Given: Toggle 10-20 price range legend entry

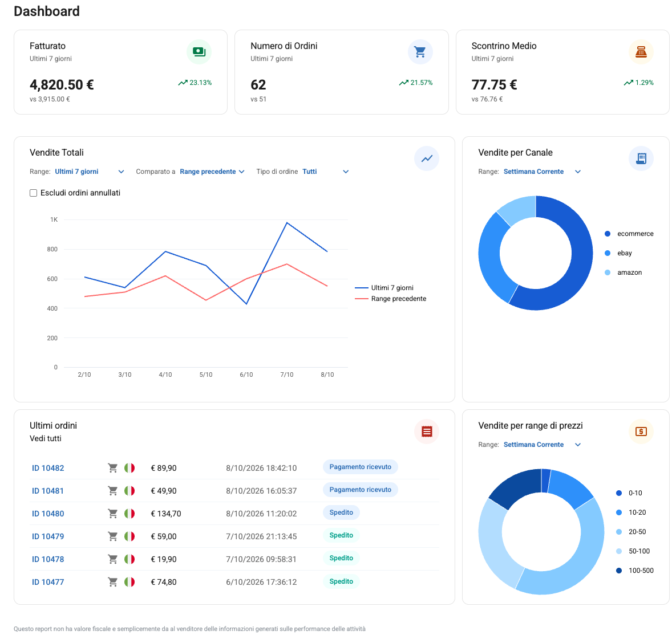Looking at the screenshot, I should (x=631, y=512).
